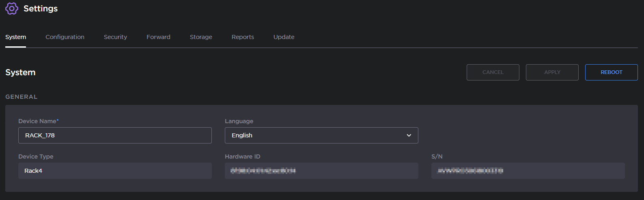Image resolution: width=644 pixels, height=200 pixels.
Task: View the Reports tab
Action: coord(243,37)
